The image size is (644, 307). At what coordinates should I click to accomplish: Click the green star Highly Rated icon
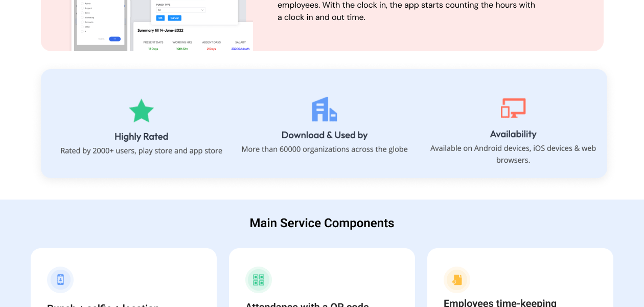tap(141, 111)
